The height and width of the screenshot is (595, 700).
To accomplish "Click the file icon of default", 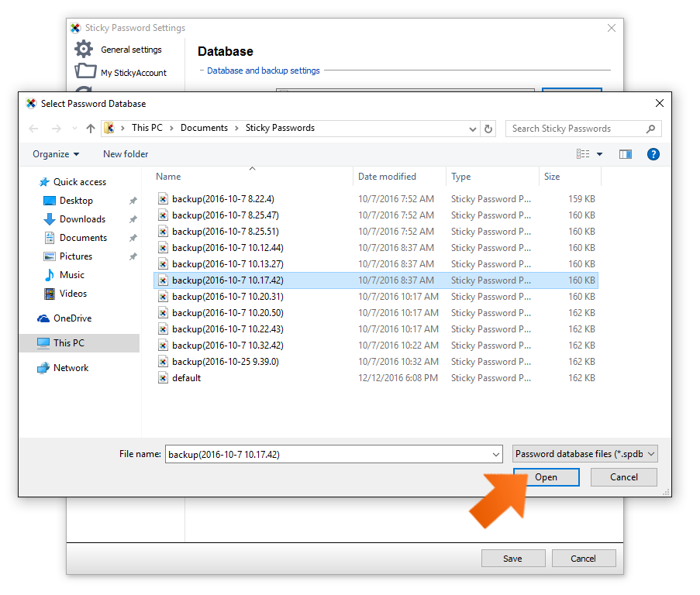I will (163, 378).
